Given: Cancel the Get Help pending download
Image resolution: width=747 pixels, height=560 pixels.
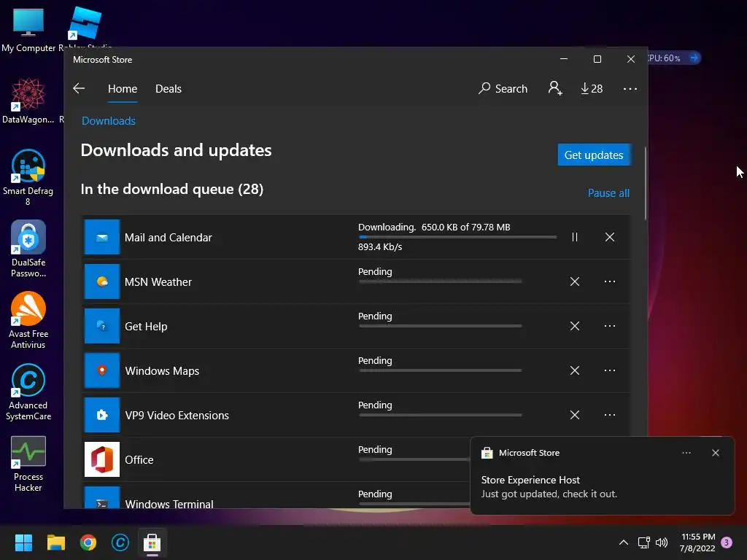Looking at the screenshot, I should point(575,326).
